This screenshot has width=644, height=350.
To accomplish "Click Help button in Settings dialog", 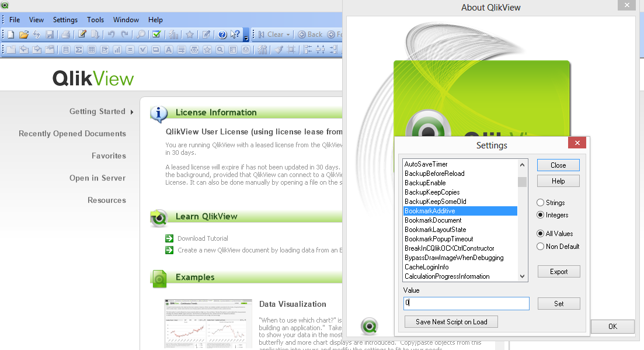I will 558,181.
